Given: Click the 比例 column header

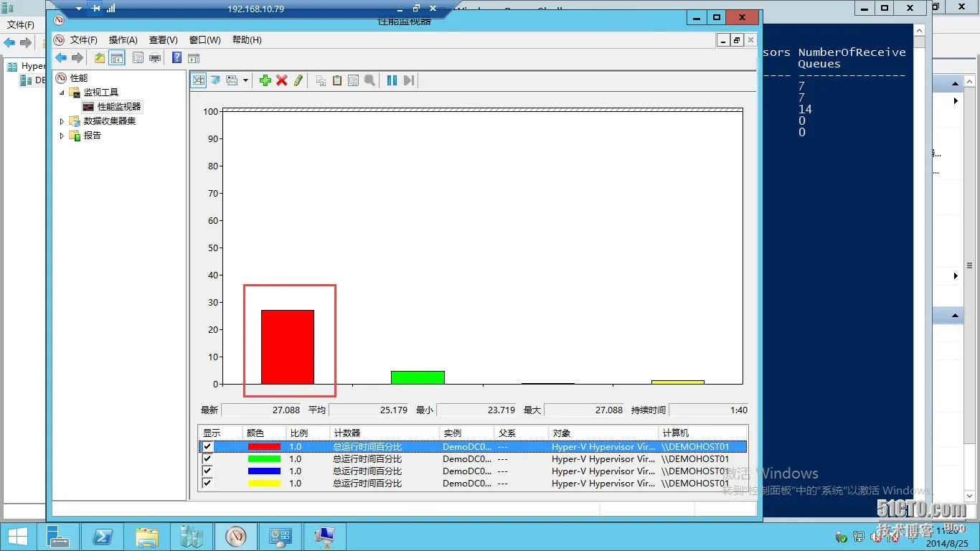Looking at the screenshot, I should [x=307, y=433].
